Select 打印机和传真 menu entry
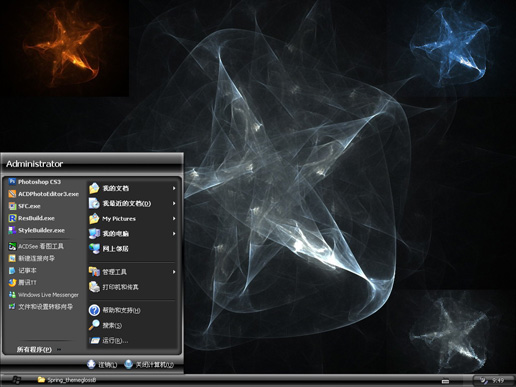 tap(132, 287)
